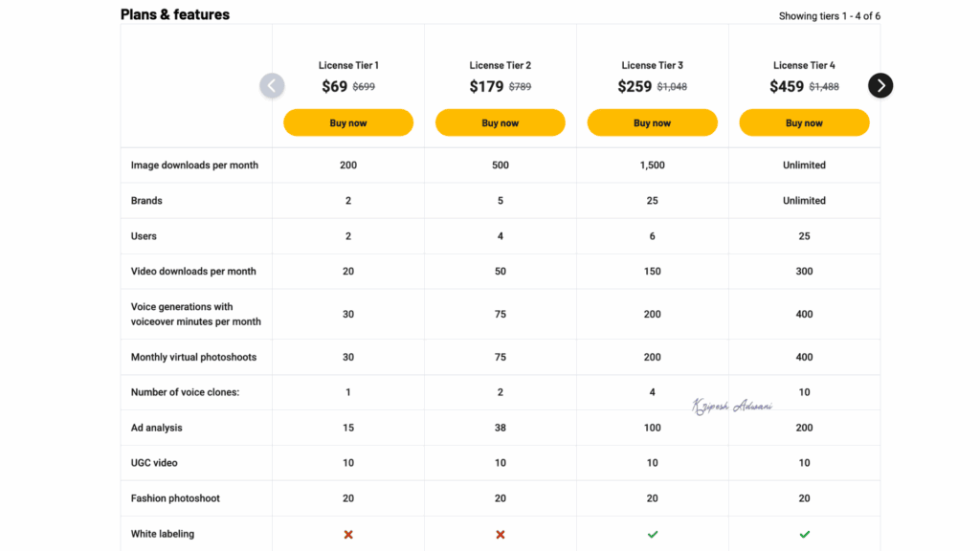Click the left carousel arrow
This screenshot has height=551, width=980.
[272, 85]
